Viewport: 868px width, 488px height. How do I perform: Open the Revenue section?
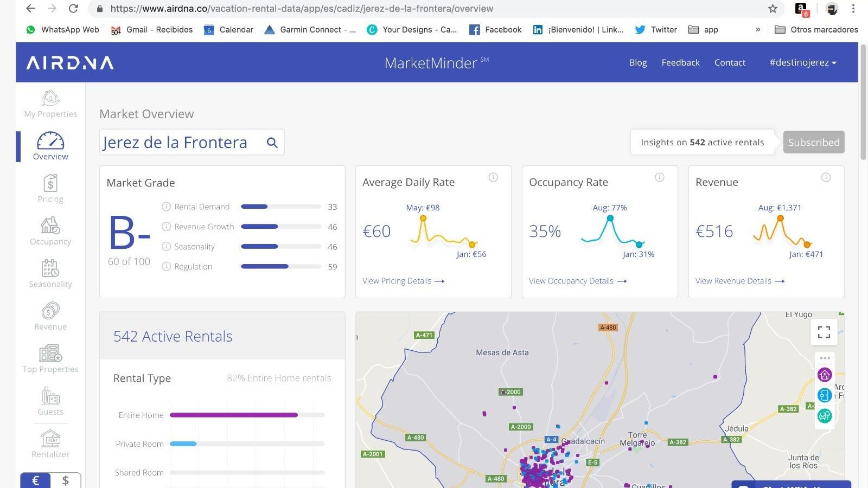pos(50,316)
